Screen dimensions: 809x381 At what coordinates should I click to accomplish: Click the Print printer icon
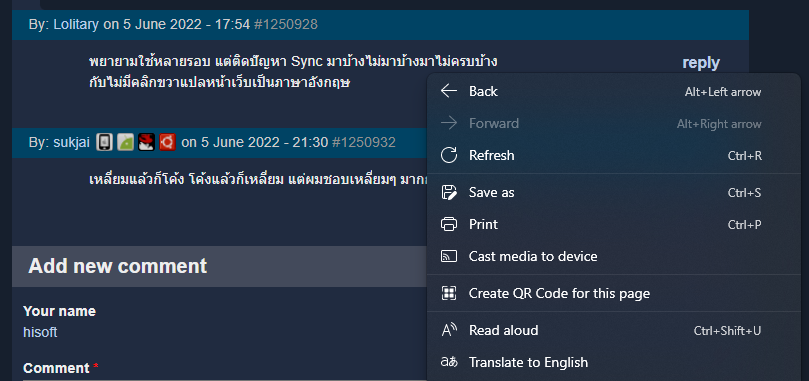[449, 225]
